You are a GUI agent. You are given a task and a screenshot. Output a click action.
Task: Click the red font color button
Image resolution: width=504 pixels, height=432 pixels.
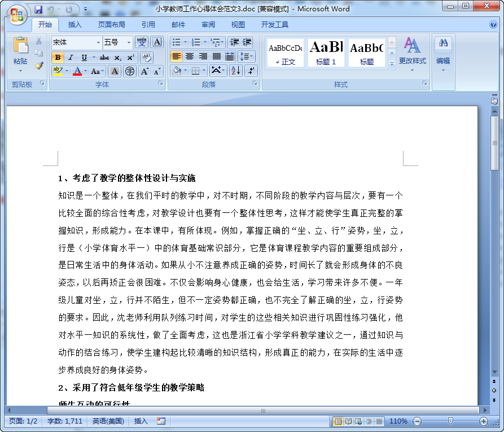(x=77, y=71)
